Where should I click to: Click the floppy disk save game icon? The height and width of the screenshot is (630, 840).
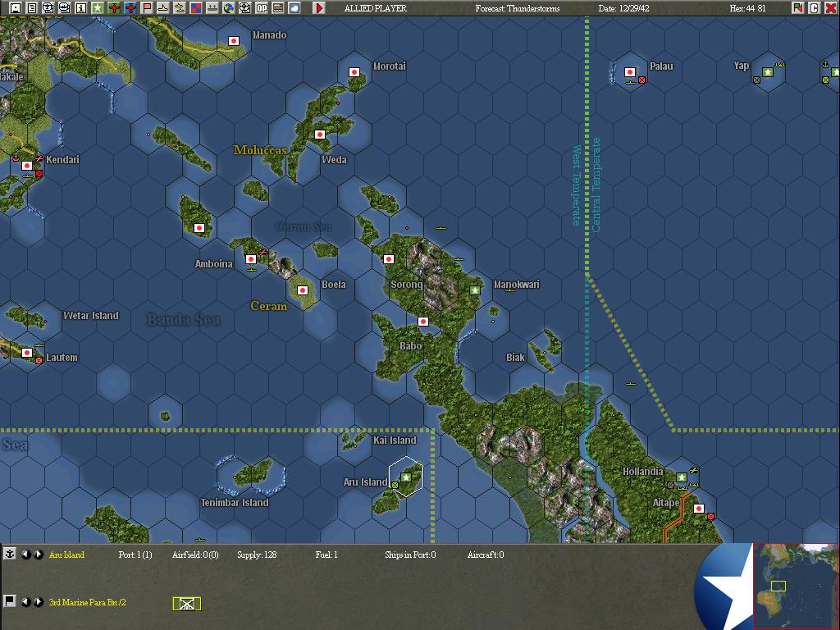pyautogui.click(x=16, y=8)
